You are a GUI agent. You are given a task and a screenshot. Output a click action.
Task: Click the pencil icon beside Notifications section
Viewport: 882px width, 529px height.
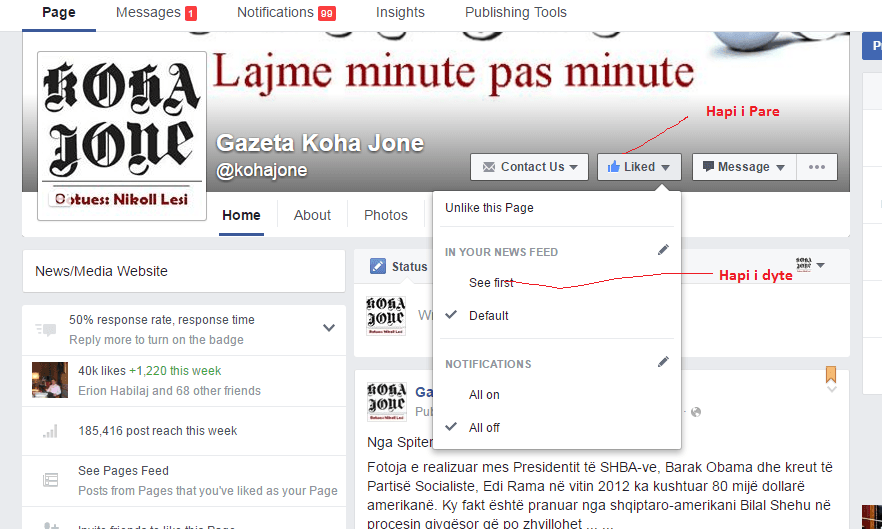point(663,362)
